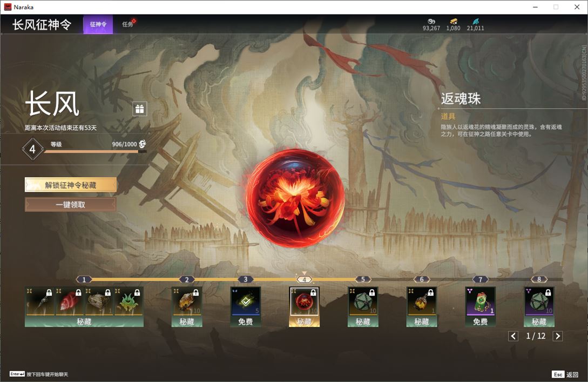Close the Naraka window
Viewport: 588px width, 382px height.
pos(577,7)
